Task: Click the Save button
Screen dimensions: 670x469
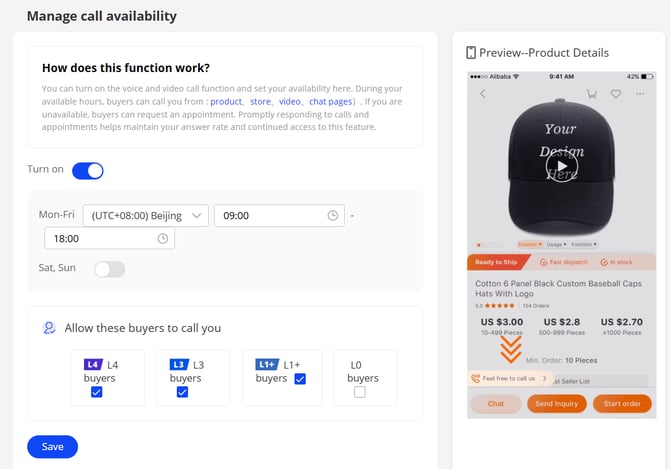Action: [x=52, y=447]
